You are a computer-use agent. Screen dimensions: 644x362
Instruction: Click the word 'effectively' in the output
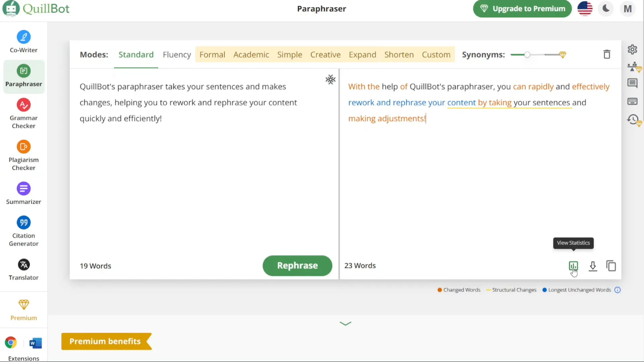(x=590, y=86)
